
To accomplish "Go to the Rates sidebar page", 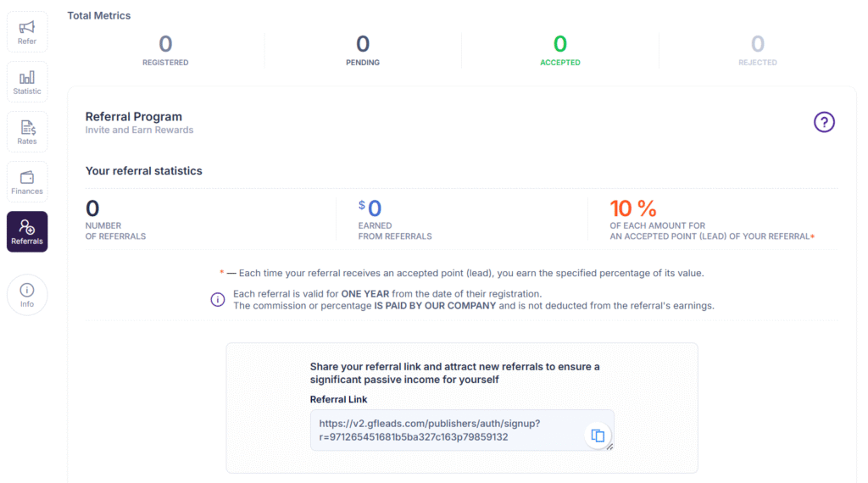I will [27, 131].
